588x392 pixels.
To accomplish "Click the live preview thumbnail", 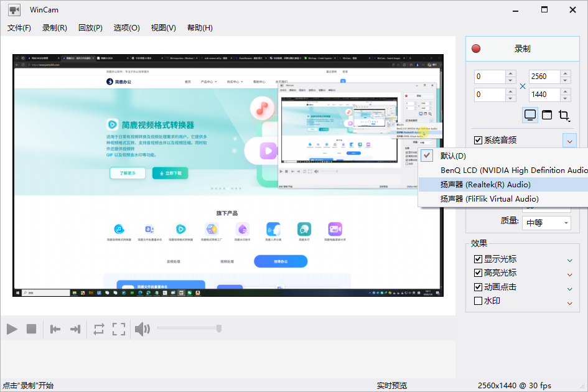I will [228, 175].
